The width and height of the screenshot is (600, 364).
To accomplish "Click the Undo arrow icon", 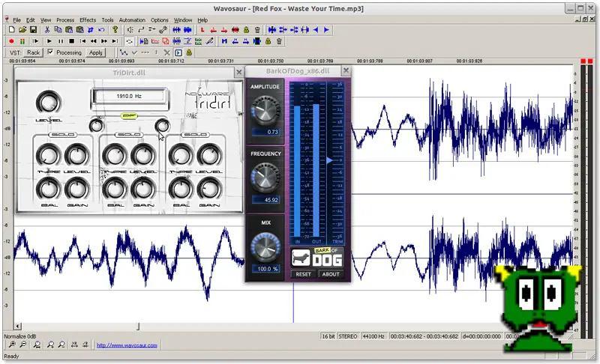I will [x=100, y=30].
